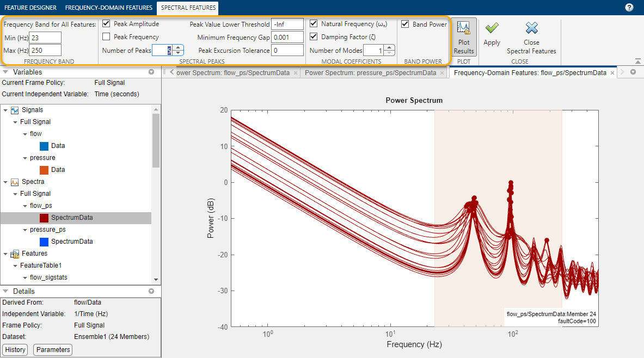This screenshot has height=358, width=644.
Task: Select FeatureTable1 in the tree
Action: click(41, 266)
